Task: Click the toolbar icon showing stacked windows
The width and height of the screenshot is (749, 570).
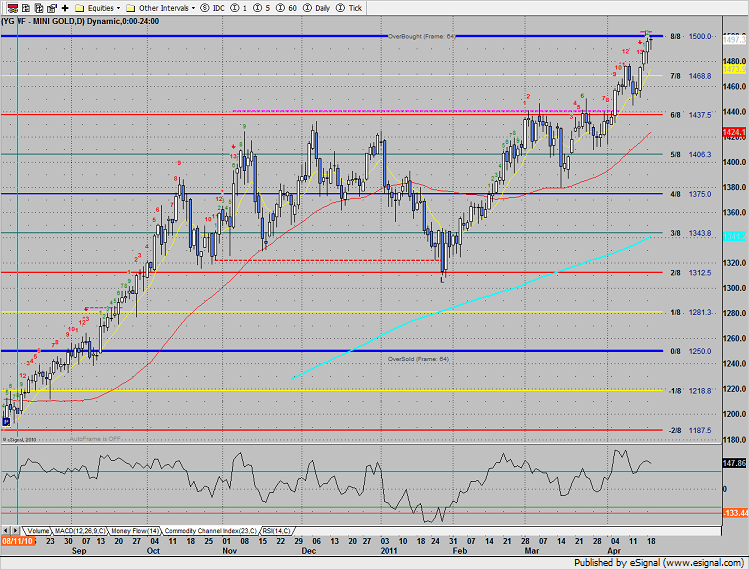Action: coord(52,8)
